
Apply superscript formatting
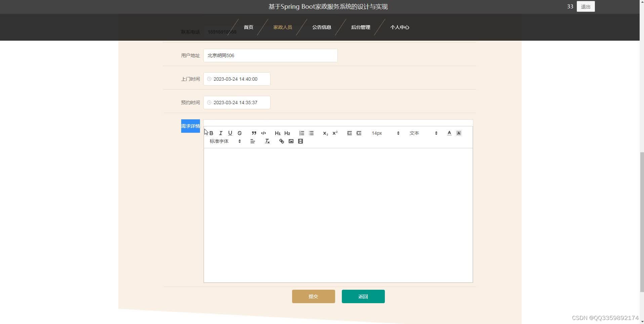coord(335,133)
